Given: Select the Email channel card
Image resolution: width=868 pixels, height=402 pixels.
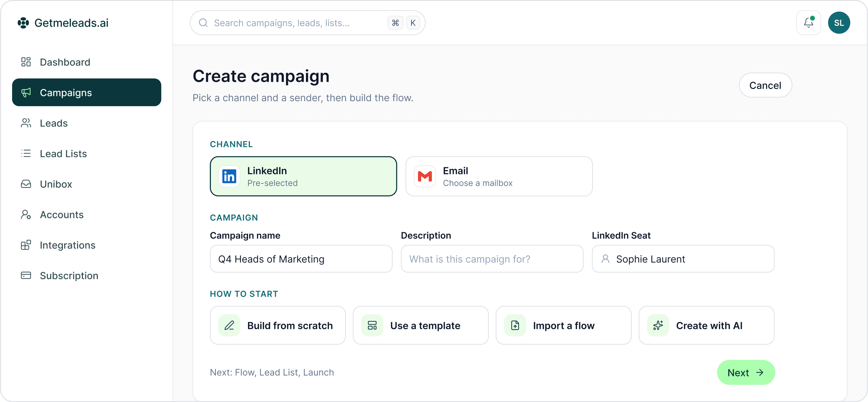Looking at the screenshot, I should (x=499, y=176).
